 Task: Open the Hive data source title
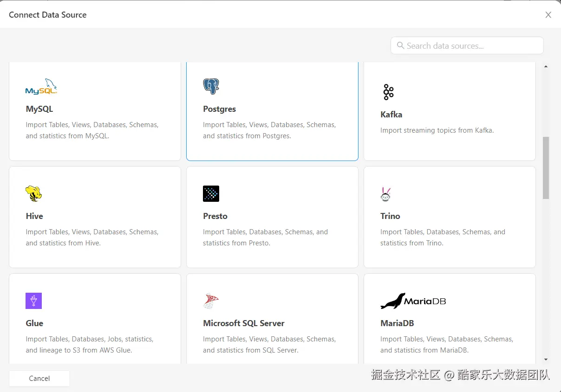click(34, 216)
